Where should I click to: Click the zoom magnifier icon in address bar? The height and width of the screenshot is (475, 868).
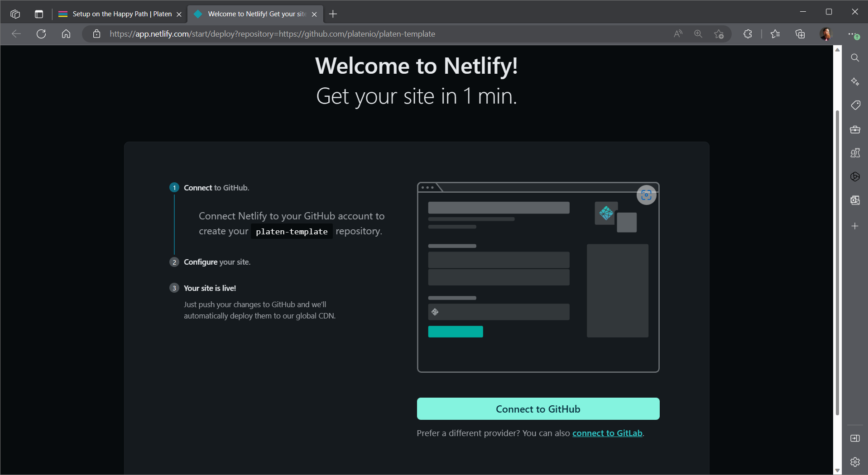click(x=698, y=34)
